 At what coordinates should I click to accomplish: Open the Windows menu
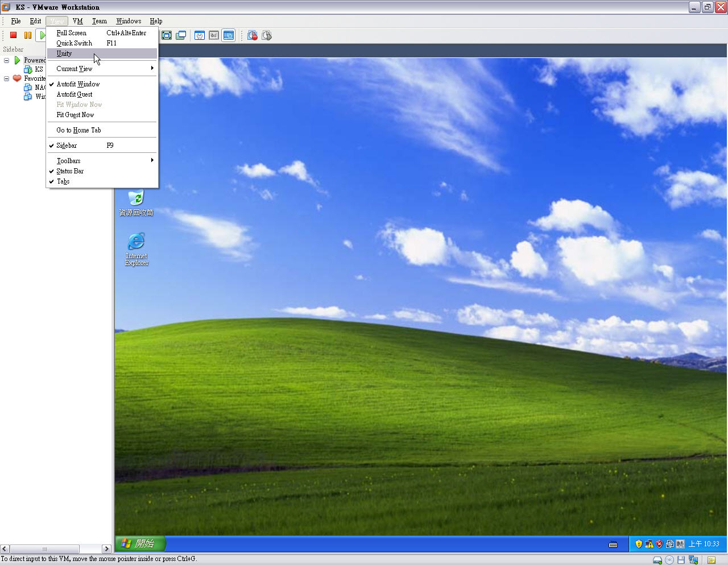point(129,21)
